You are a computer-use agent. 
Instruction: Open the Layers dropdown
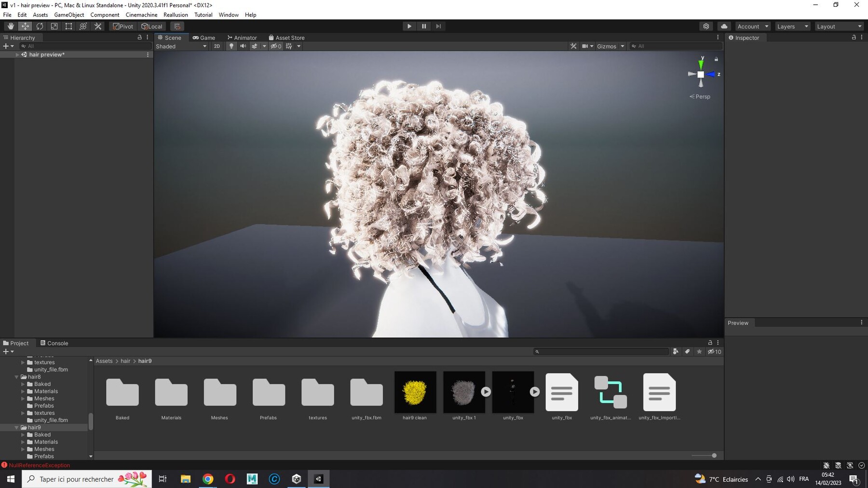click(792, 26)
